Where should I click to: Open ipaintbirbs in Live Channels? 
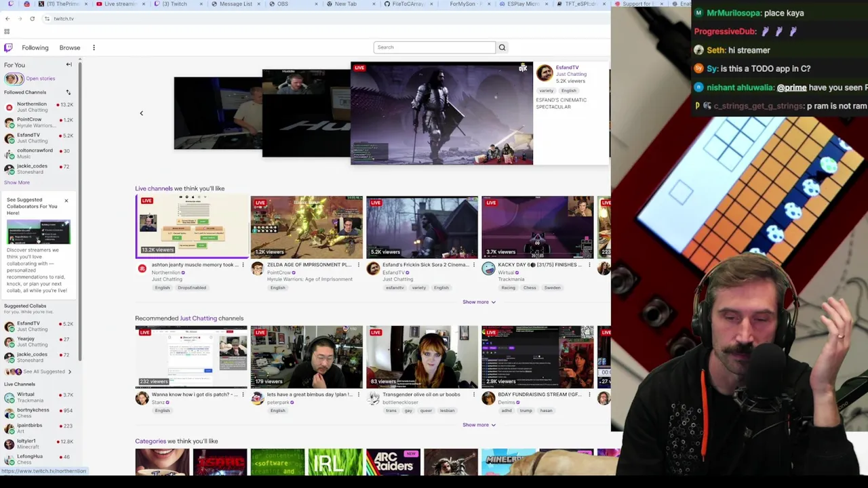(39, 428)
